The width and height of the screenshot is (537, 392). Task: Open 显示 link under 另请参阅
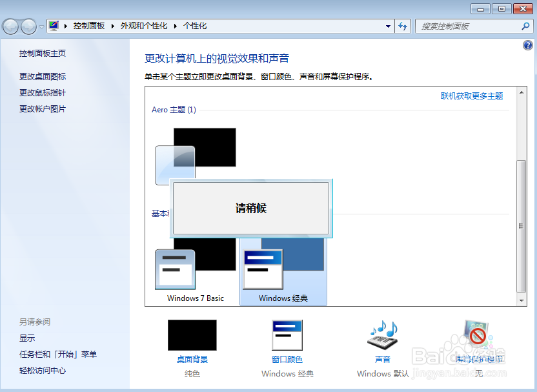point(27,338)
